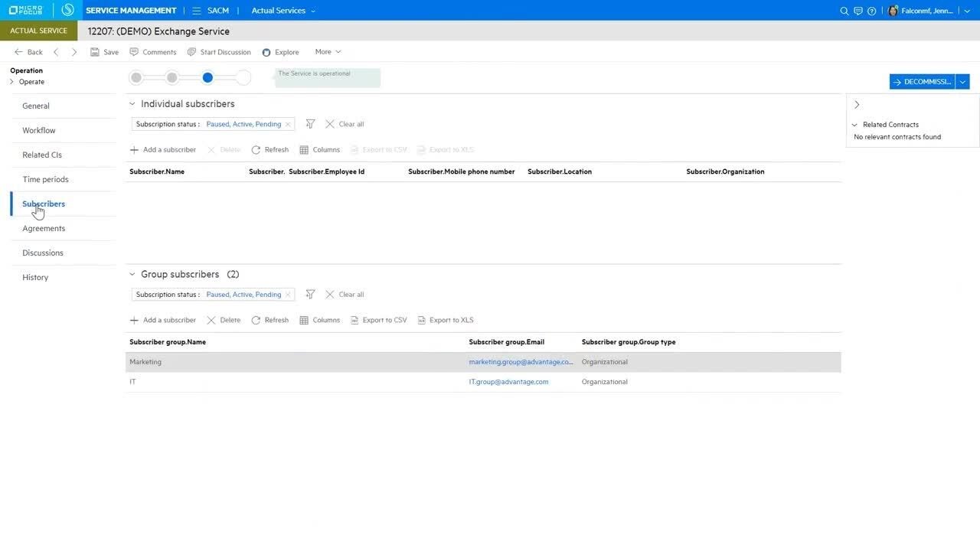The height and width of the screenshot is (551, 980).
Task: Click the Micro Focus logo
Action: click(25, 10)
